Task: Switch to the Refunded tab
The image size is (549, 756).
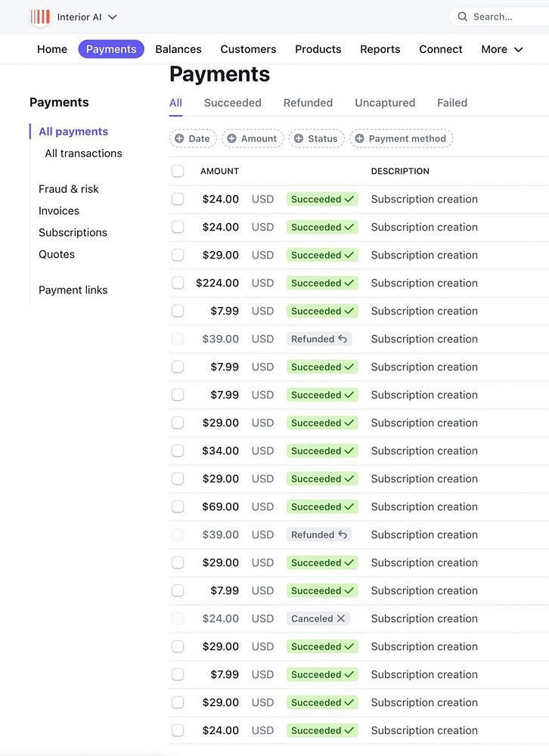Action: (308, 103)
